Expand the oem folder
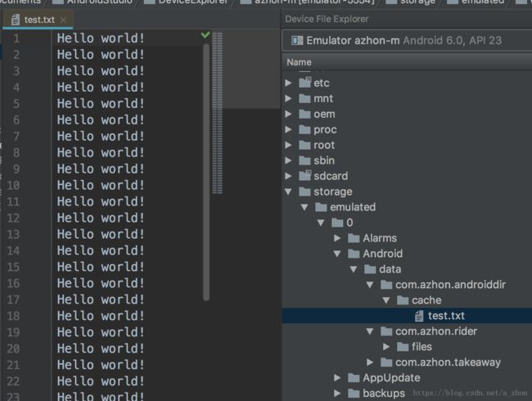The image size is (532, 401). 288,114
